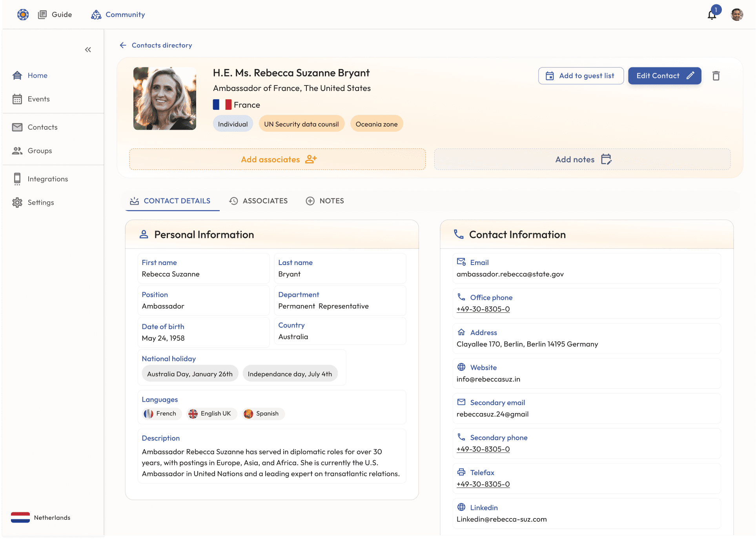Click Add to guest list button
The height and width of the screenshot is (539, 756).
581,76
